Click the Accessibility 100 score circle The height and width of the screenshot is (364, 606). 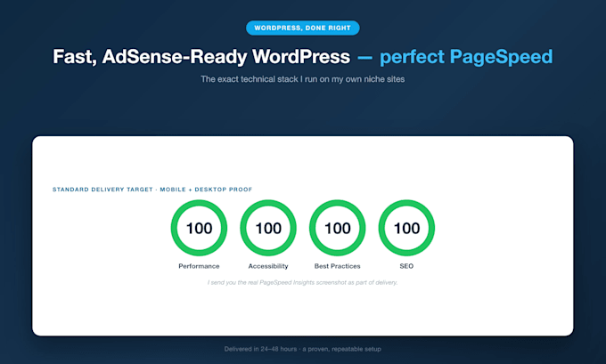tap(268, 228)
